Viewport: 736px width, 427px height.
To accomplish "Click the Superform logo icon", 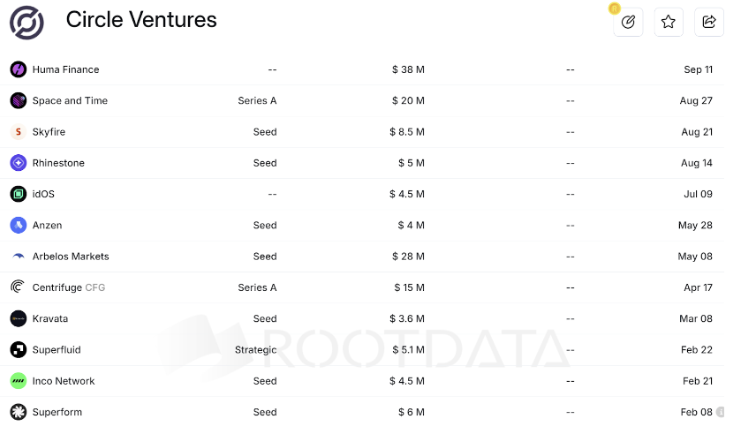I will [x=18, y=412].
